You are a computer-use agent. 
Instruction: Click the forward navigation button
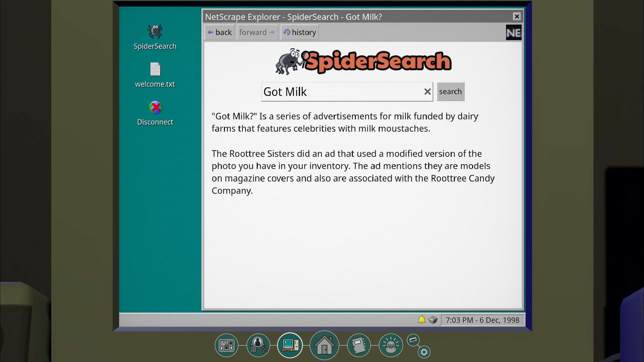click(257, 32)
